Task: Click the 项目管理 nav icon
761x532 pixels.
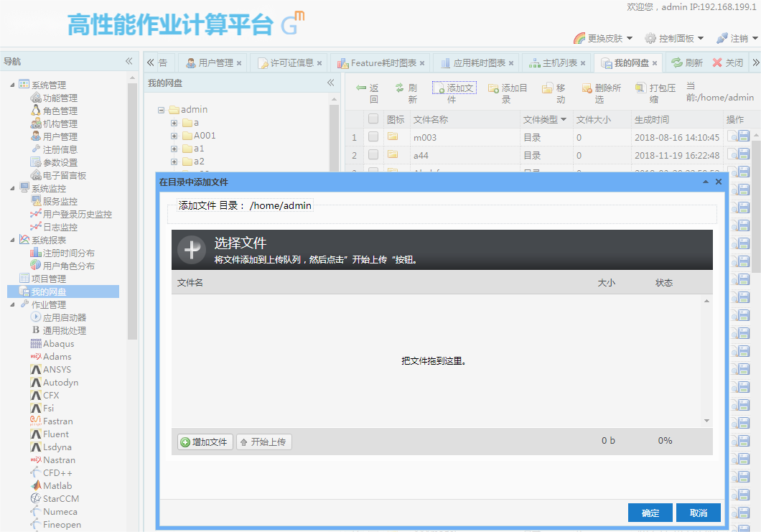Action: [x=24, y=278]
